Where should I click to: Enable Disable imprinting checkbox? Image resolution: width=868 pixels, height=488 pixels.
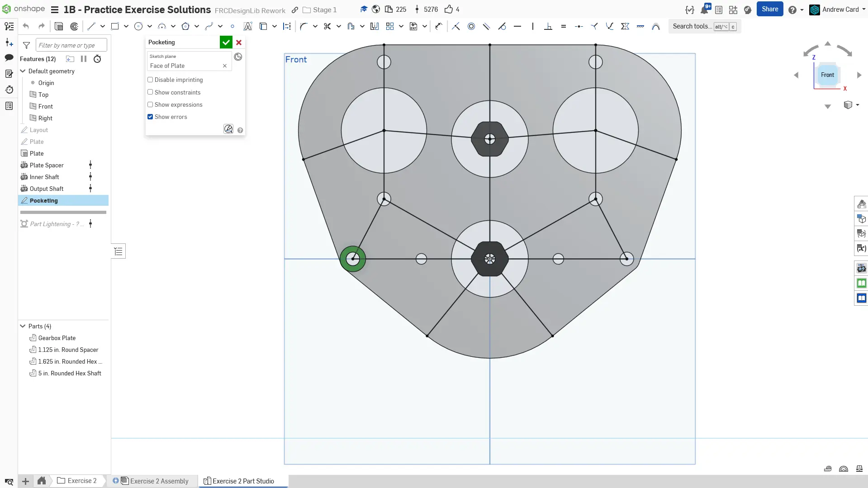point(150,80)
